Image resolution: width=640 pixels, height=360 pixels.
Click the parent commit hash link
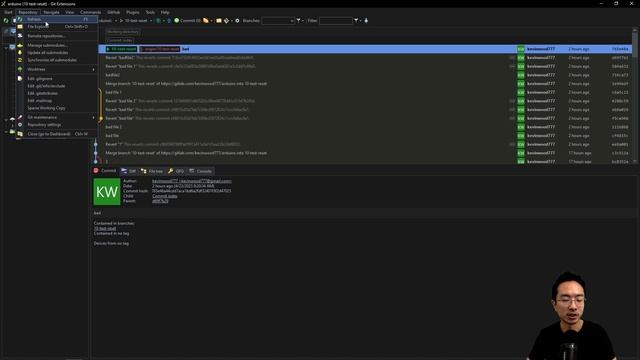click(160, 201)
